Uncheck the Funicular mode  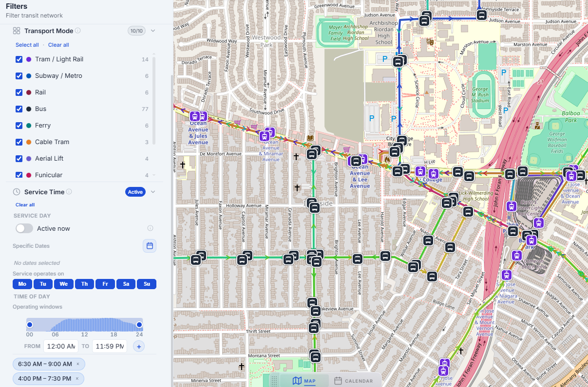point(19,175)
